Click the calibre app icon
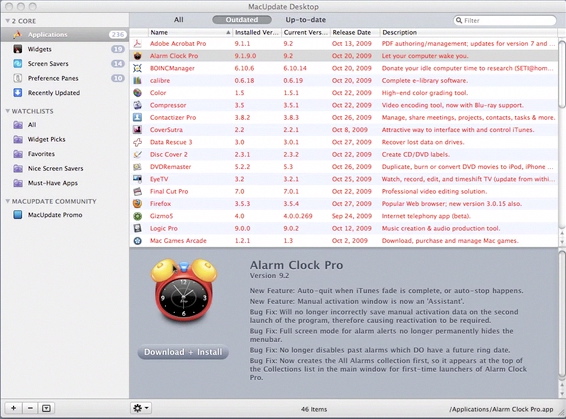566x419 pixels. 138,80
